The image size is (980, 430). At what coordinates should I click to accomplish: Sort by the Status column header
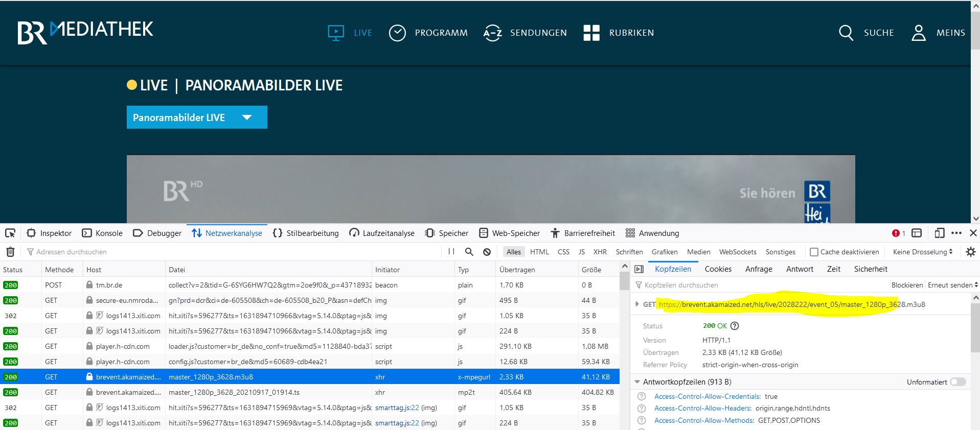[20, 269]
